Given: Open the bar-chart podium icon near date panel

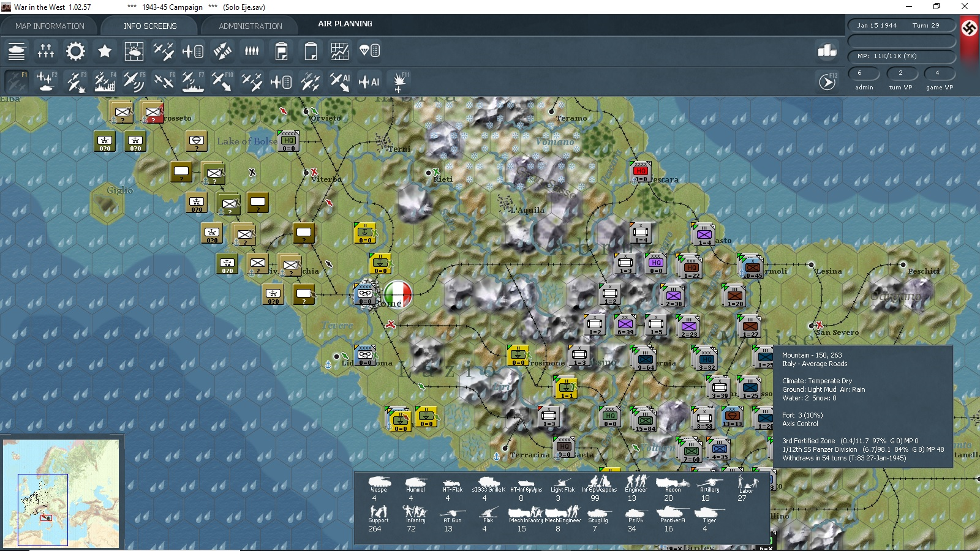Looking at the screenshot, I should click(x=827, y=51).
